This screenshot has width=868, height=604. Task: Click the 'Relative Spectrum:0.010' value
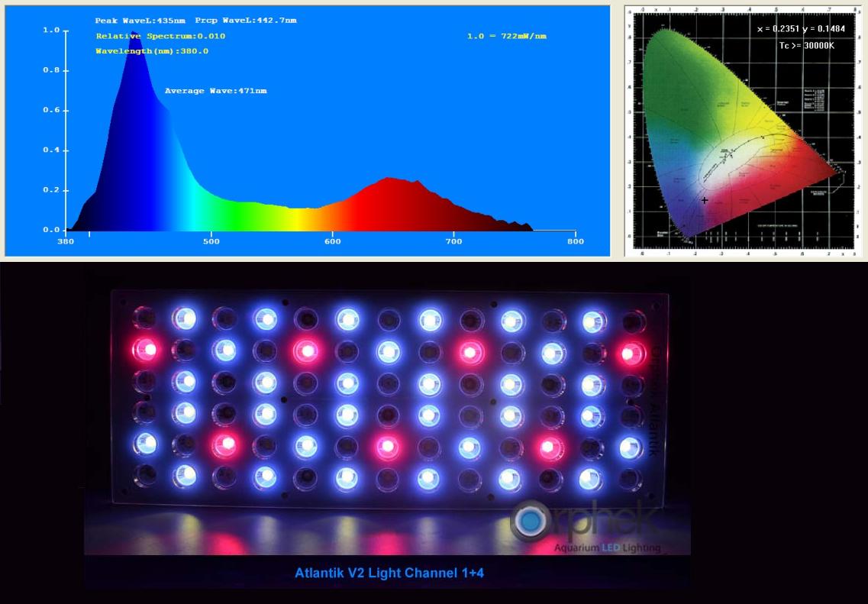[160, 36]
